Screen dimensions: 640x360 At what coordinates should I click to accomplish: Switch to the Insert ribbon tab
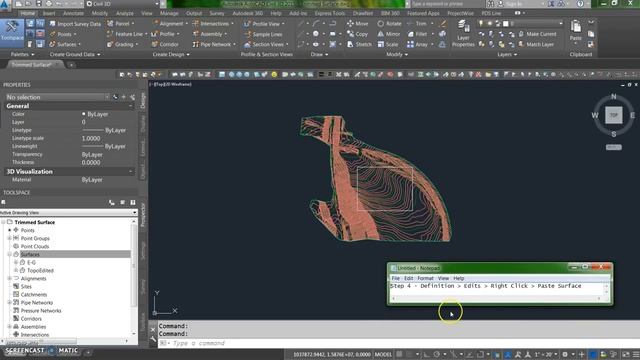pos(49,13)
